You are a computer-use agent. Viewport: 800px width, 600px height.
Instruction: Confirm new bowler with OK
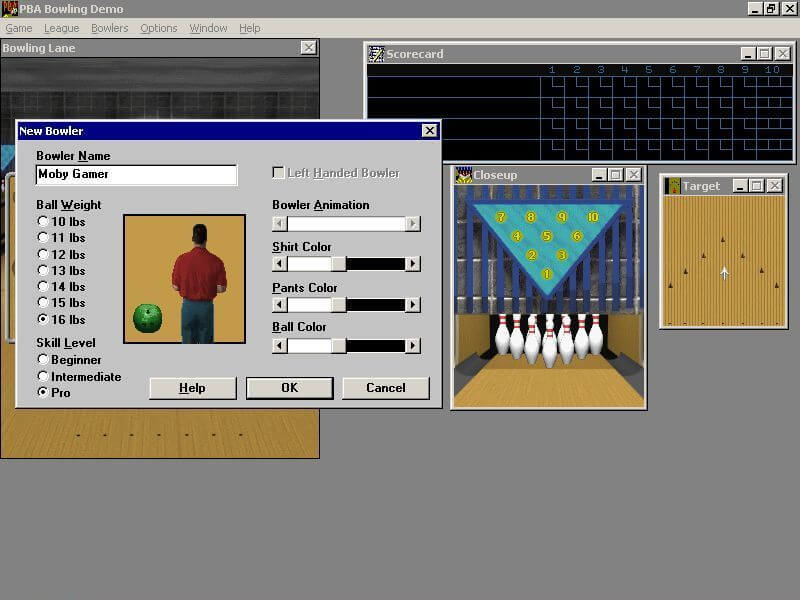[x=289, y=388]
